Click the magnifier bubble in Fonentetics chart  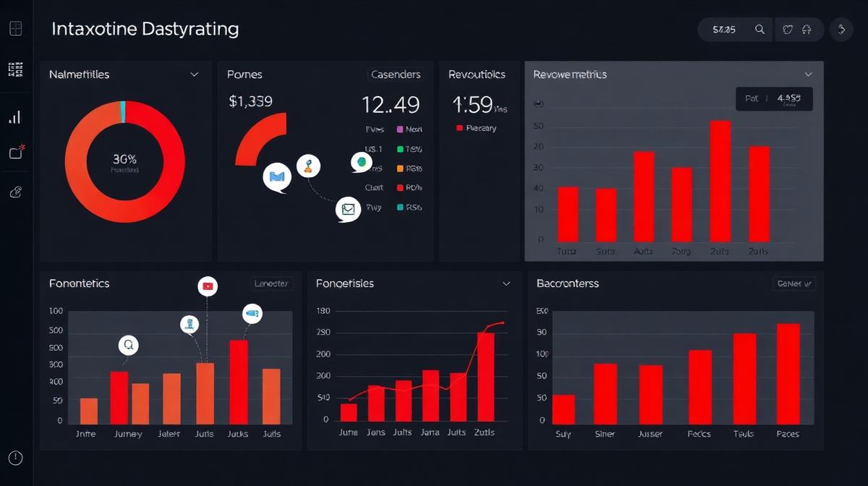(129, 345)
